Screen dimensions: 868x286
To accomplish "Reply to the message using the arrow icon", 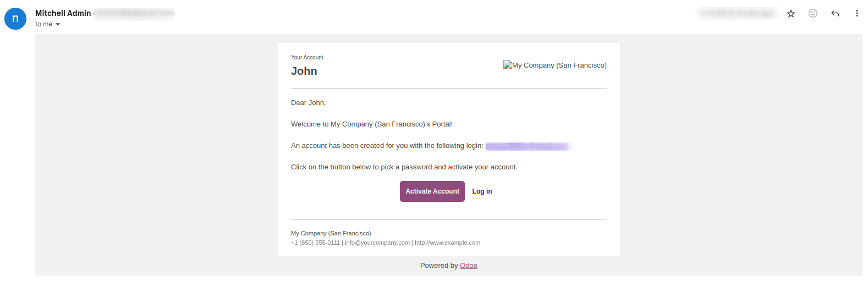I will coord(834,13).
